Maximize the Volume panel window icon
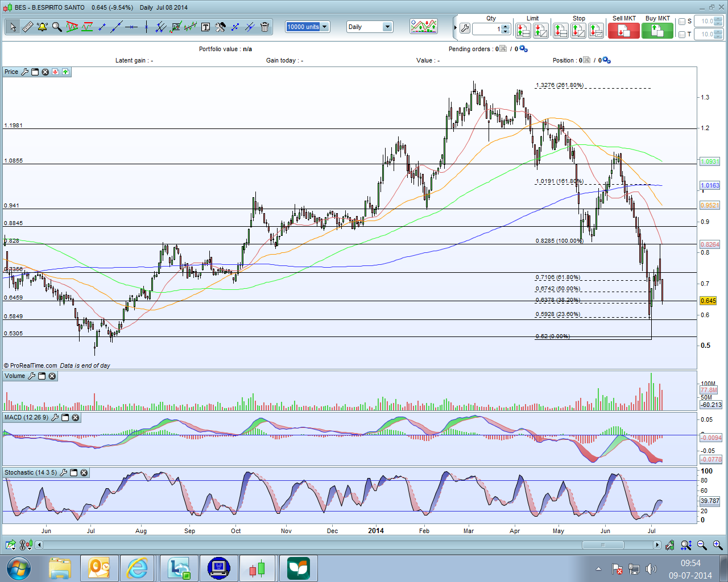 point(42,376)
